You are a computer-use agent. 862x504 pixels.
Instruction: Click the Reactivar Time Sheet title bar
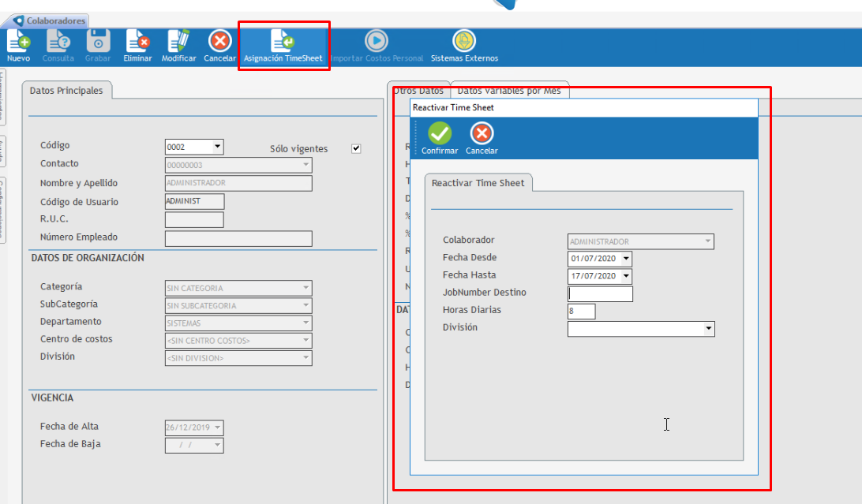[584, 107]
